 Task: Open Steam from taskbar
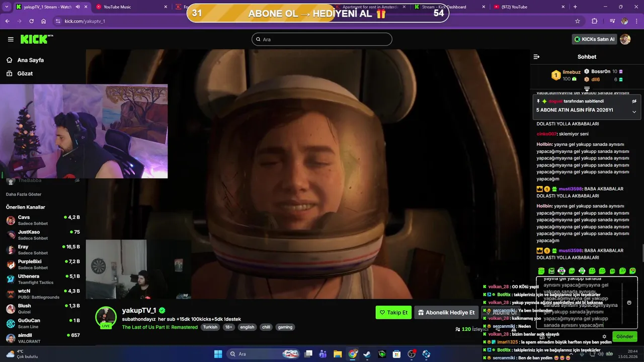coord(367,354)
